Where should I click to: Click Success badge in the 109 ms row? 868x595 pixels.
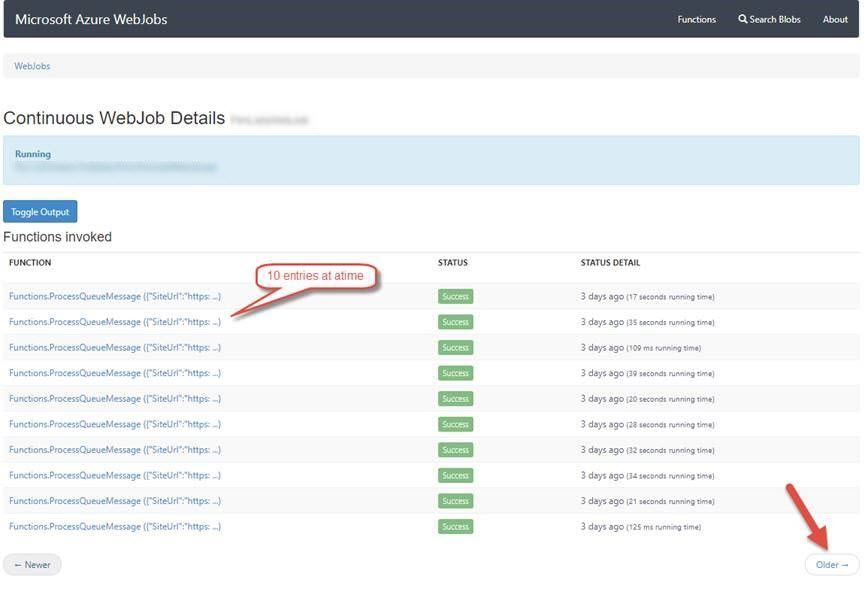coord(455,348)
